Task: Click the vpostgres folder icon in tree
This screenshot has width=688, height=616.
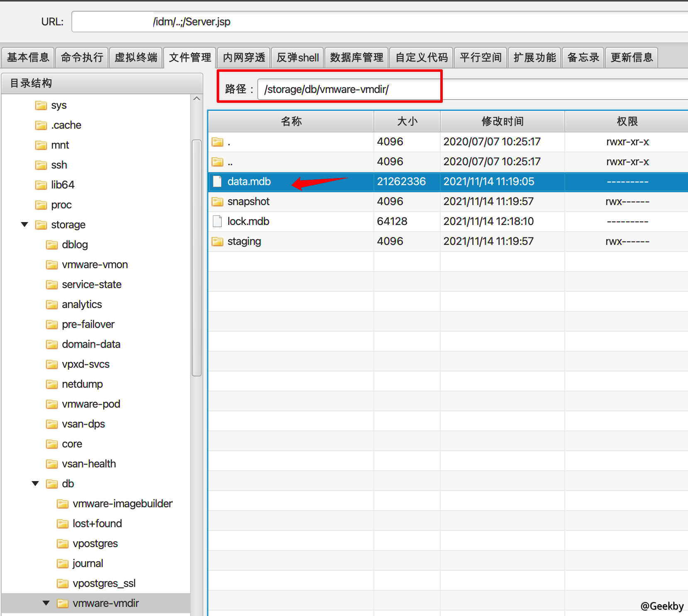Action: tap(63, 544)
